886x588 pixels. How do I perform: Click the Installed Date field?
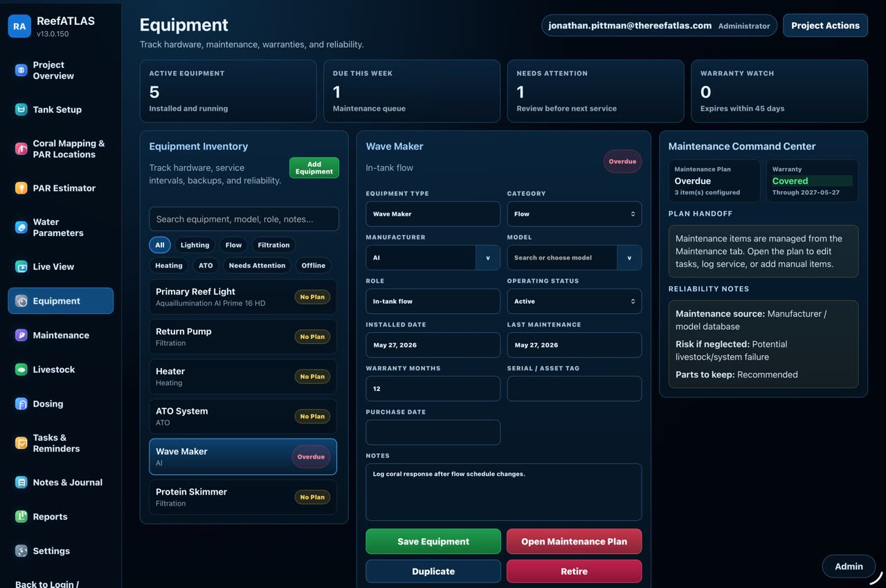(x=433, y=344)
